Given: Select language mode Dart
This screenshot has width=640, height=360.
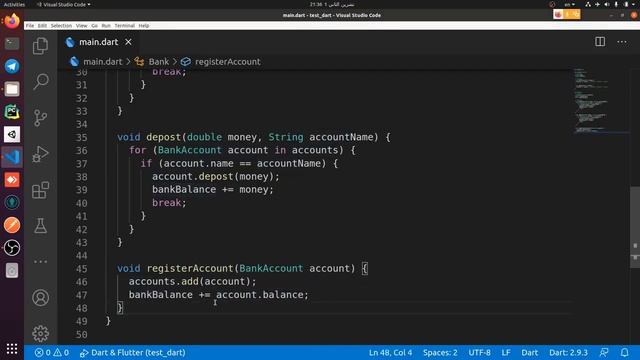Looking at the screenshot, I should (x=529, y=352).
